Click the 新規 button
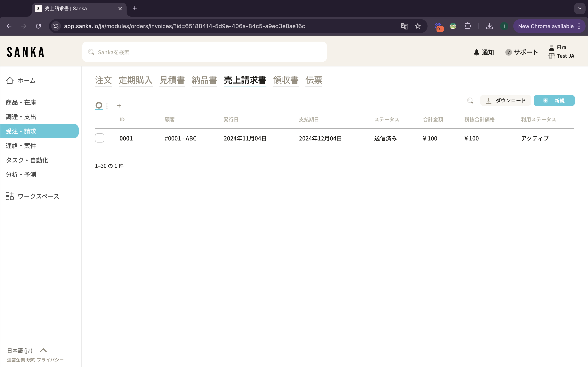The height and width of the screenshot is (367, 588). [x=554, y=101]
